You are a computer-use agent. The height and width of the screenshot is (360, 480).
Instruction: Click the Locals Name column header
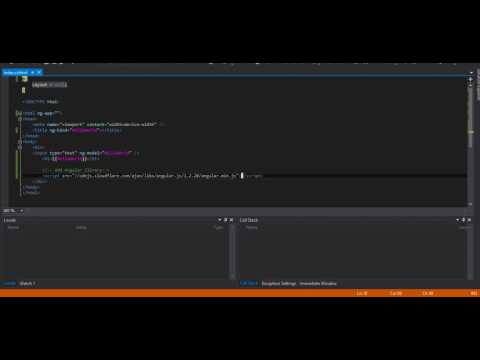14,228
